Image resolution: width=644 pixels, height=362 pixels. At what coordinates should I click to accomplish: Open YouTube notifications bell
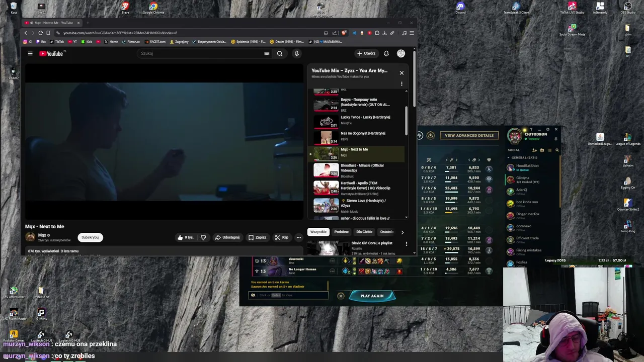point(386,53)
